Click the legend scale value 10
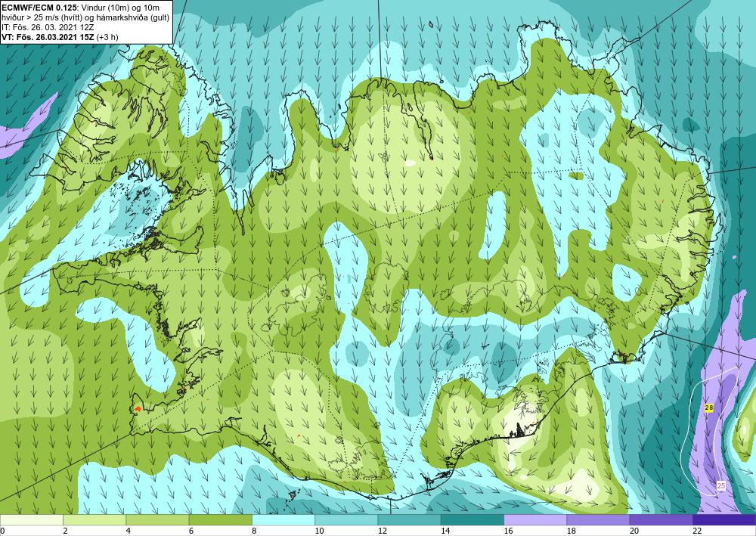756x536 pixels. pos(318,531)
